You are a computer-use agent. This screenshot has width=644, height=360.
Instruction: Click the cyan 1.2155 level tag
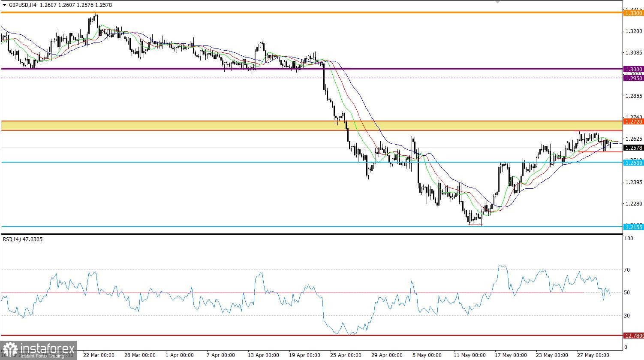point(634,227)
